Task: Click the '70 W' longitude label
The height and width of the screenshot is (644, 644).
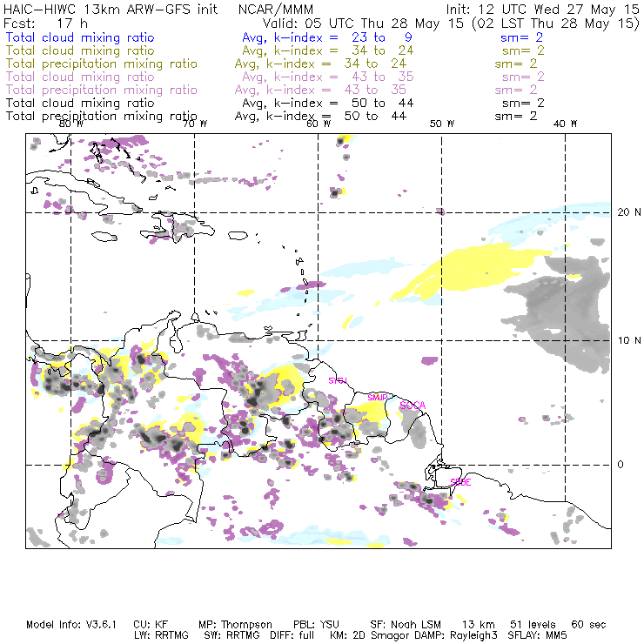Action: point(195,124)
